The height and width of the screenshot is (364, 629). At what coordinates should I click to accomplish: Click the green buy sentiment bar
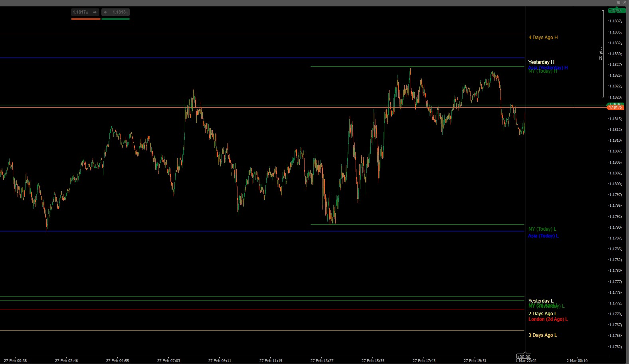pyautogui.click(x=115, y=19)
